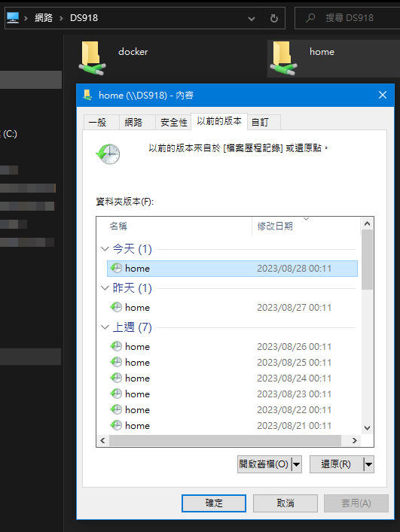This screenshot has width=400, height=532.
Task: Collapse the 上週 (7) group
Action: point(105,327)
